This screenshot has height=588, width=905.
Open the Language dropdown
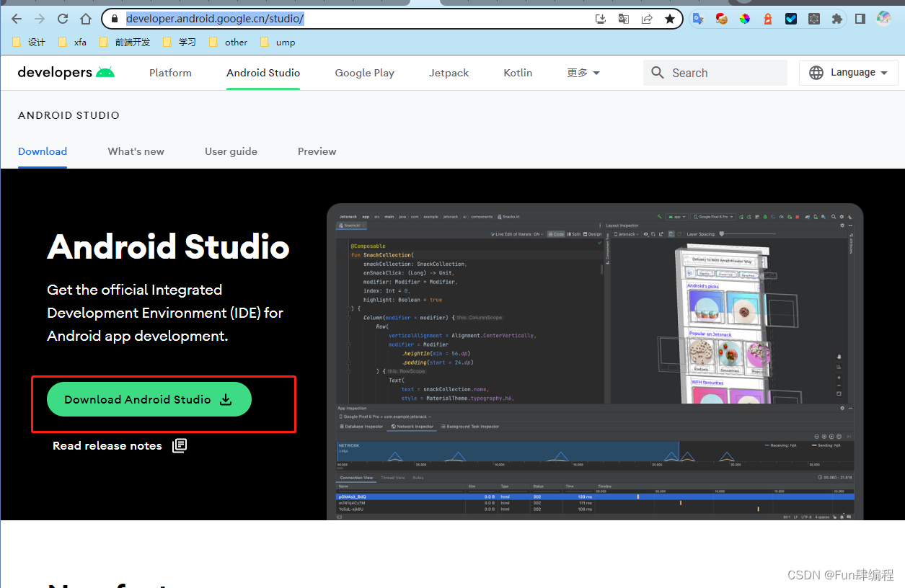848,73
